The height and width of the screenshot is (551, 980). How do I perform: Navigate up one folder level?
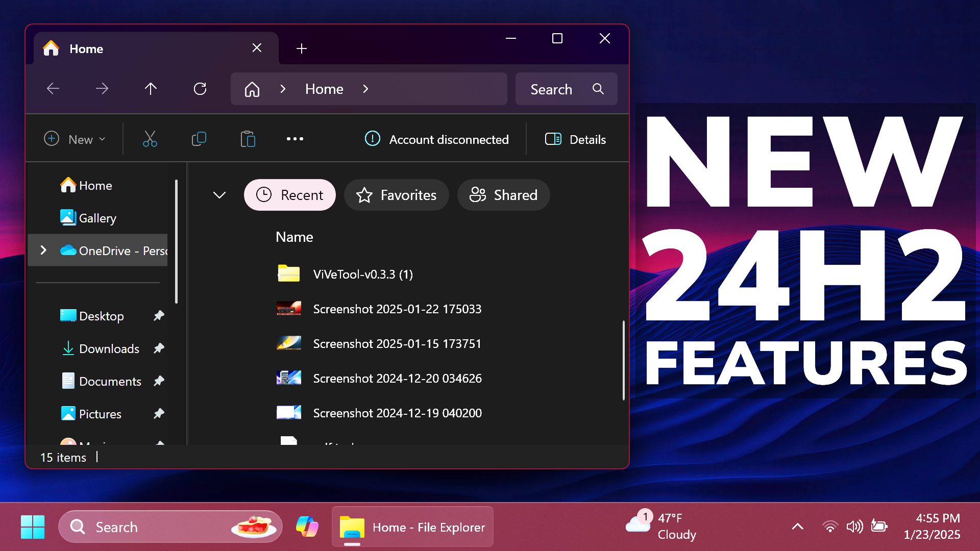(151, 88)
